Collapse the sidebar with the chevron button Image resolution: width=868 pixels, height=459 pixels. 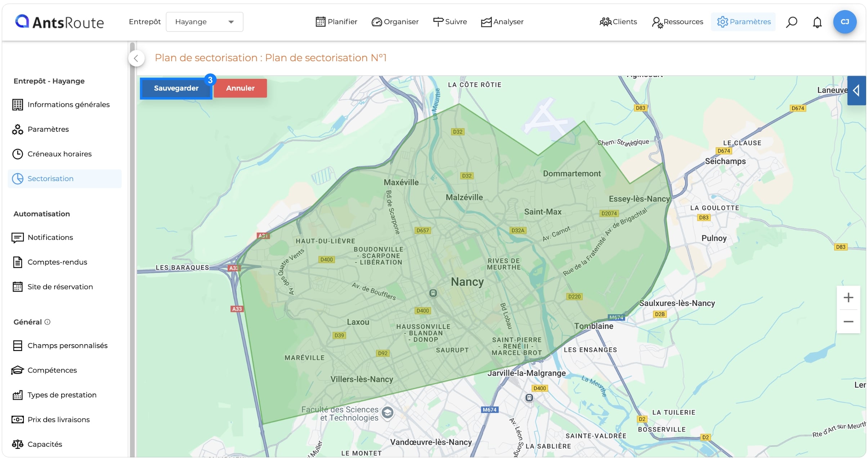point(137,58)
